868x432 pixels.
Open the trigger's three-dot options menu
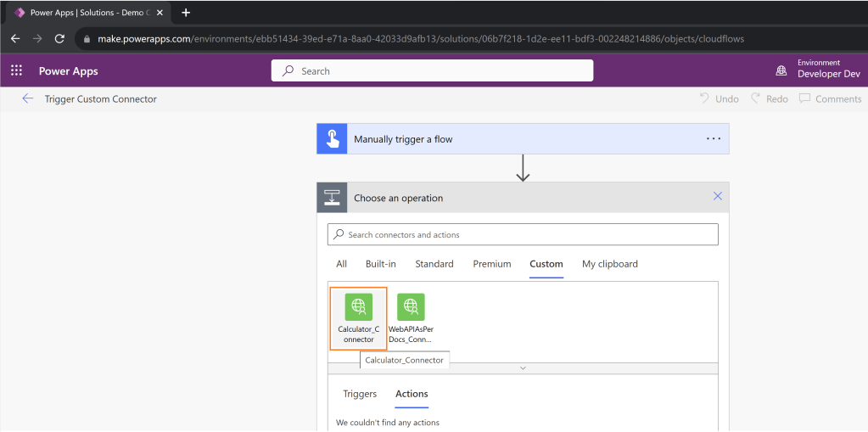713,139
